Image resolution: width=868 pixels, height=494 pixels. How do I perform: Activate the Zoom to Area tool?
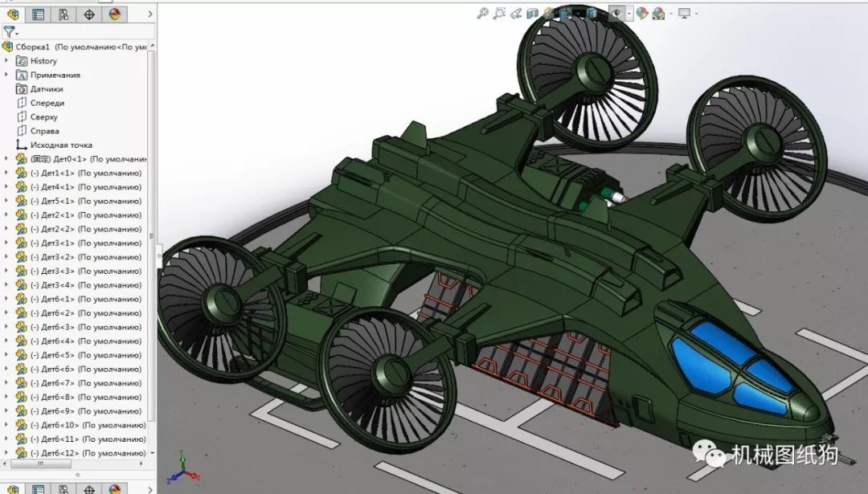[x=499, y=14]
